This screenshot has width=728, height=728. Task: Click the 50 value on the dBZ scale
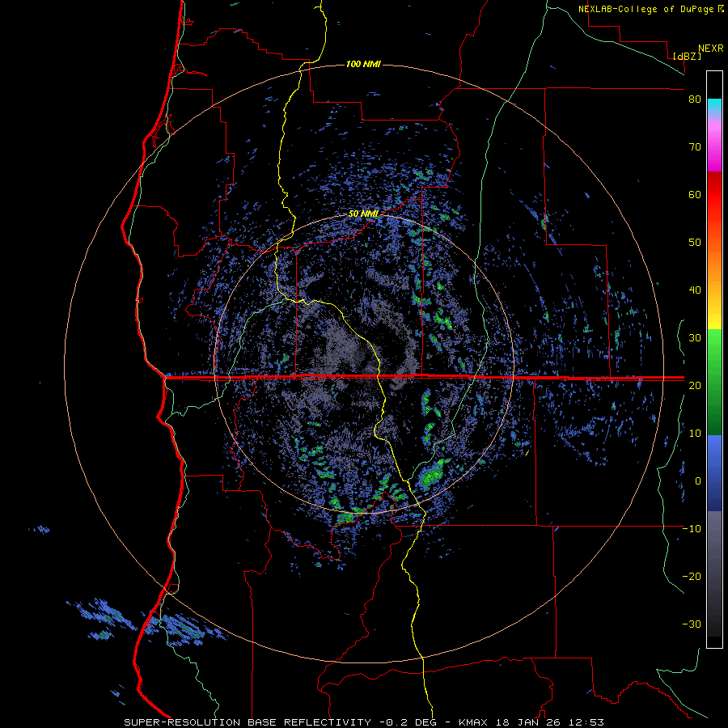click(x=695, y=243)
